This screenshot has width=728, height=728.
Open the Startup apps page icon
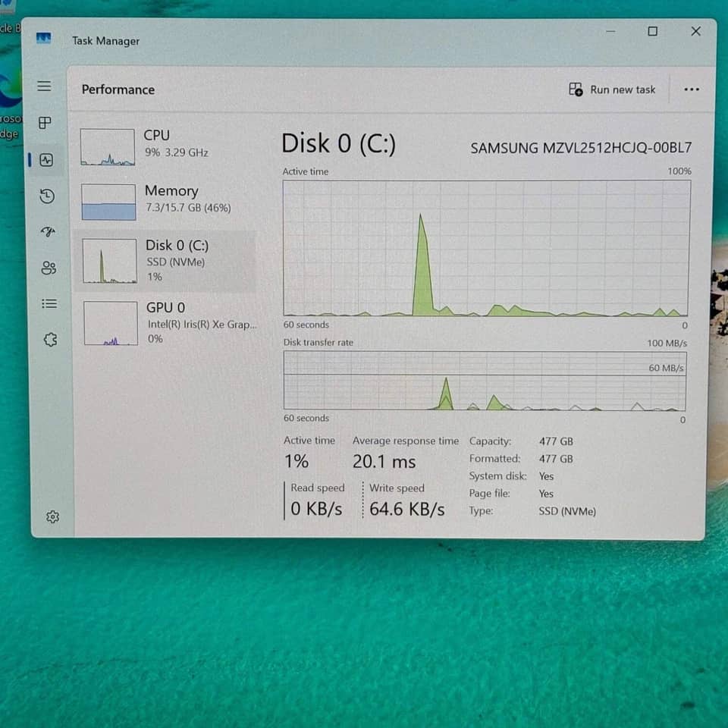(x=48, y=231)
